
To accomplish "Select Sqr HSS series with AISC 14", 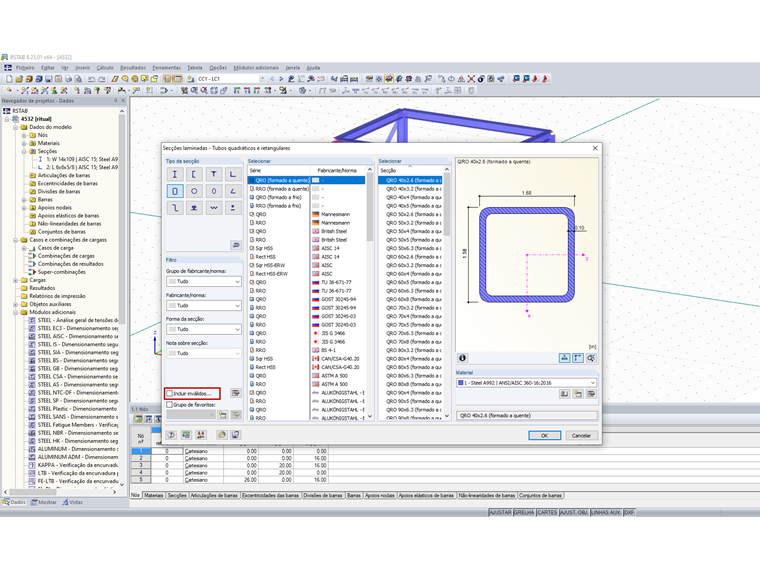I will (306, 248).
